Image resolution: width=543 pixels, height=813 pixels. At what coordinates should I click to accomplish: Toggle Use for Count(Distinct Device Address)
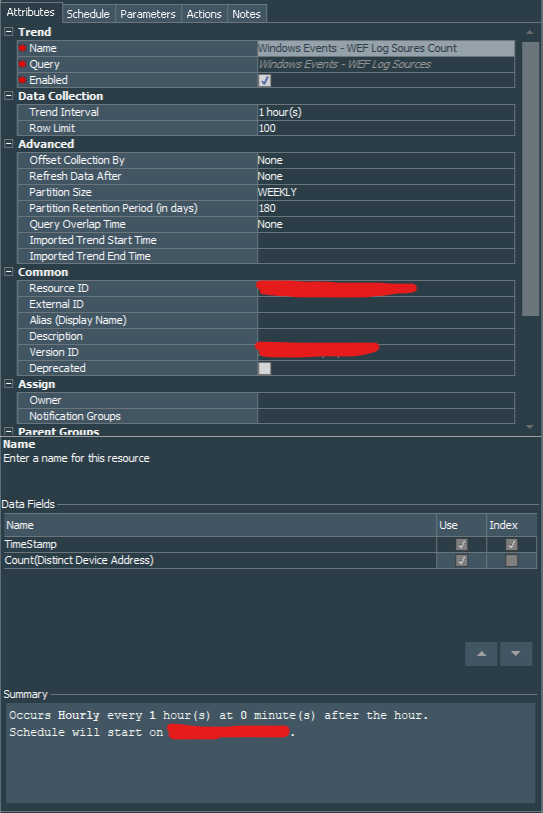[x=461, y=560]
